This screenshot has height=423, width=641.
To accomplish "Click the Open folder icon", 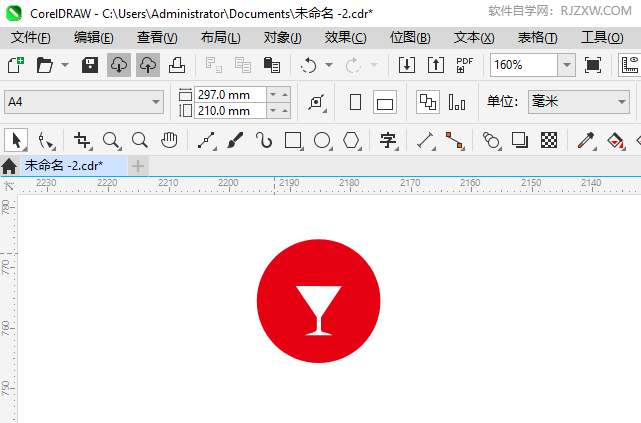I will click(x=45, y=65).
